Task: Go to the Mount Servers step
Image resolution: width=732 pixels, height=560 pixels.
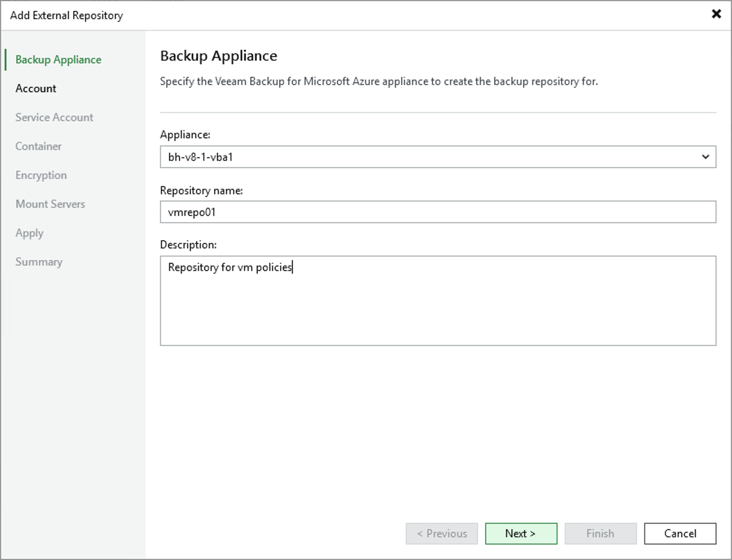Action: 50,204
